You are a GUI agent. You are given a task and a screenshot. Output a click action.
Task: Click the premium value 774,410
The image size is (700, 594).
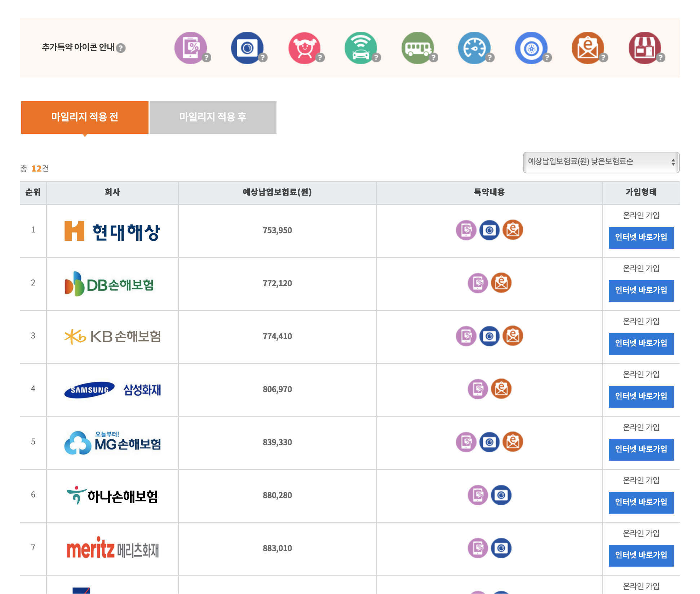coord(277,336)
